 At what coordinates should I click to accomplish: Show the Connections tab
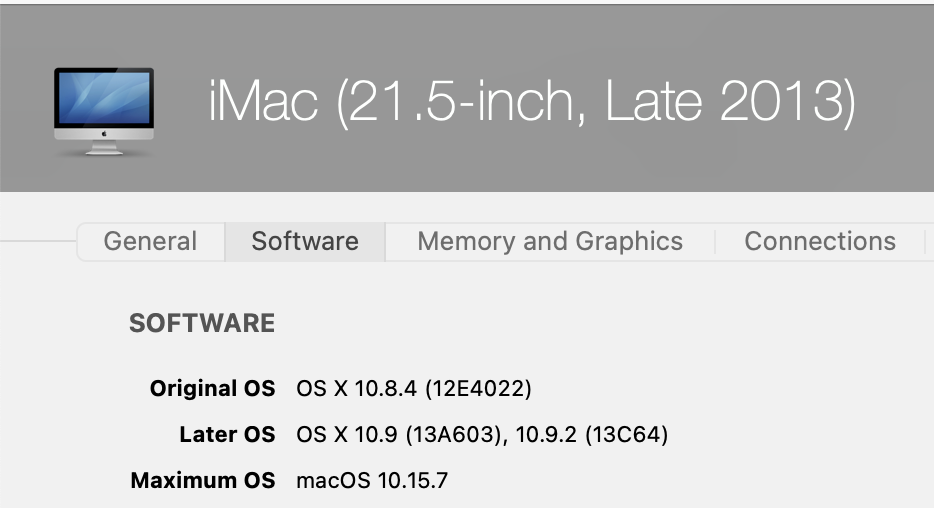[x=820, y=241]
